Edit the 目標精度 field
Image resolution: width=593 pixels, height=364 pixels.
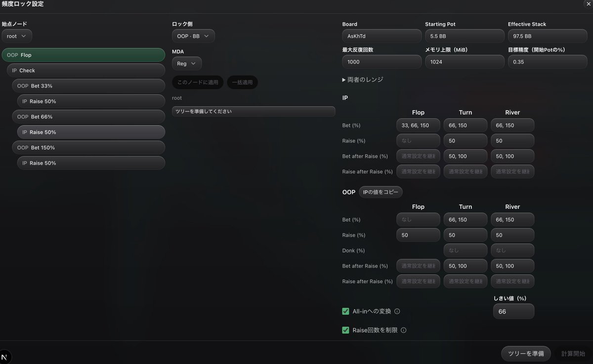(548, 62)
